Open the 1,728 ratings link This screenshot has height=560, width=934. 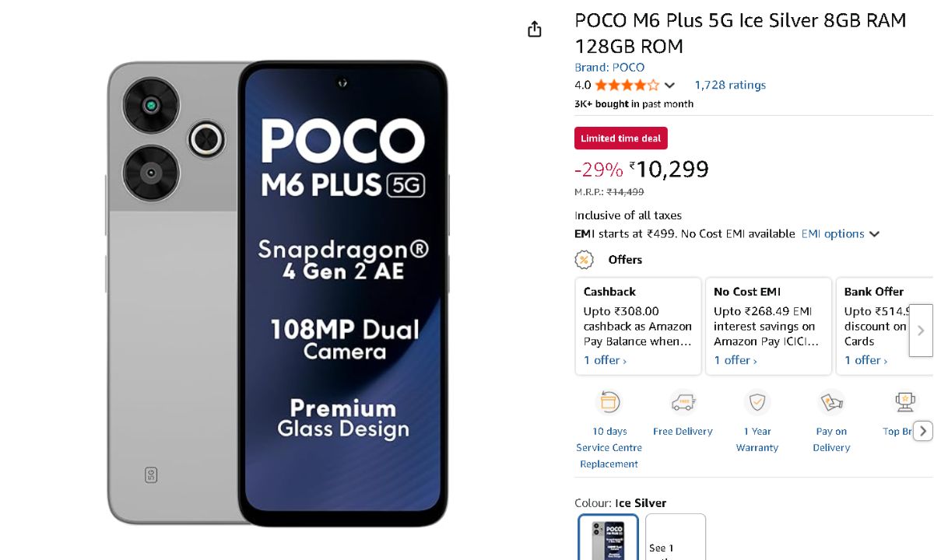click(x=730, y=86)
